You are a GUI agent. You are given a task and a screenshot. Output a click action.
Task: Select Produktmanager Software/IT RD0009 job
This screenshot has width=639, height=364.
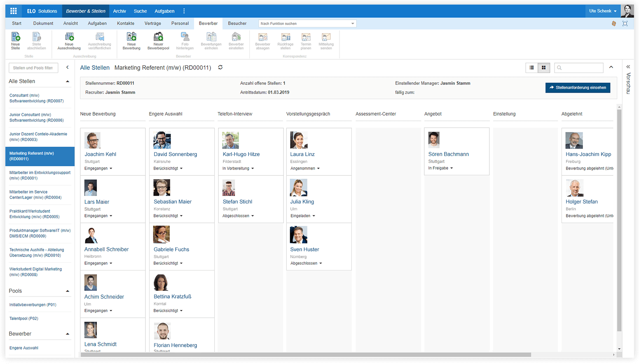click(x=40, y=233)
